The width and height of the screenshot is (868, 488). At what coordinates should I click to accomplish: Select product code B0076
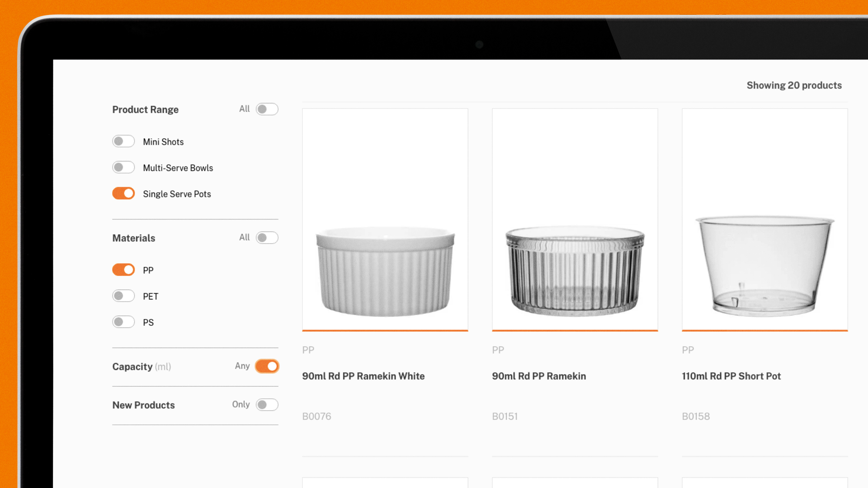(x=316, y=416)
